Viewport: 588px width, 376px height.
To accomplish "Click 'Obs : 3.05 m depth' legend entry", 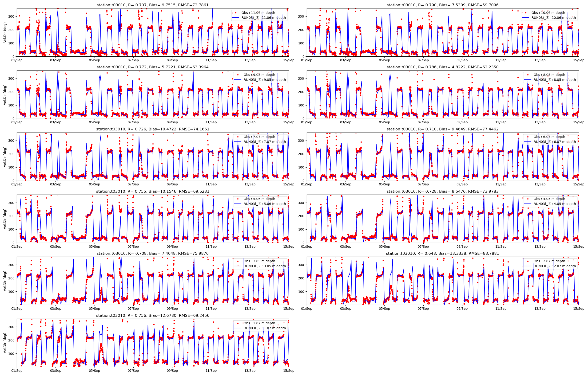I will [259, 261].
